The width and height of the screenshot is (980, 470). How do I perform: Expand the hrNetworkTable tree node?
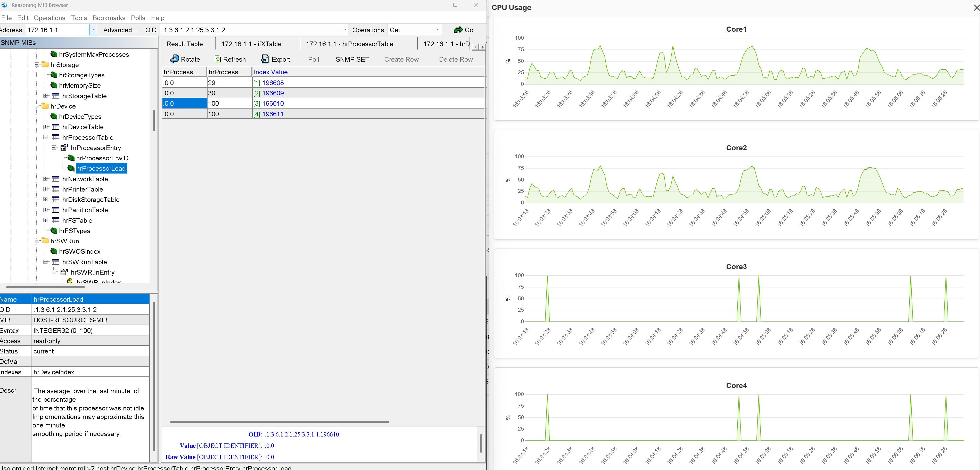(46, 179)
